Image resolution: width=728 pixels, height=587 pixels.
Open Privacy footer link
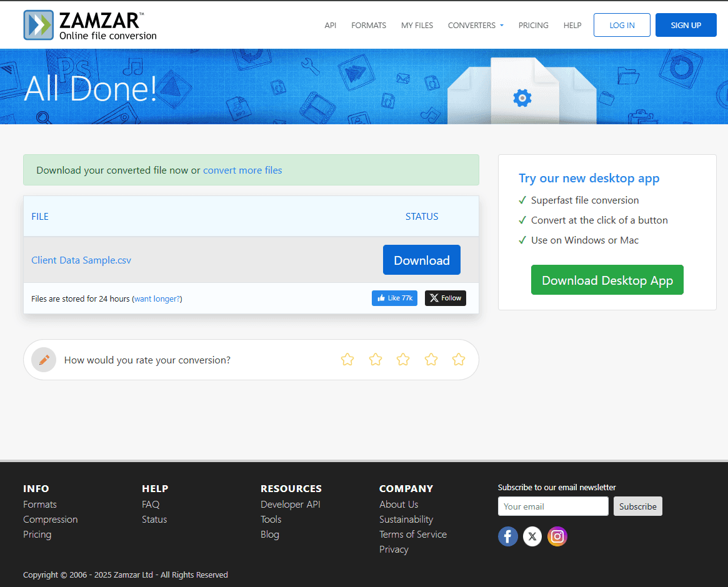click(x=394, y=550)
